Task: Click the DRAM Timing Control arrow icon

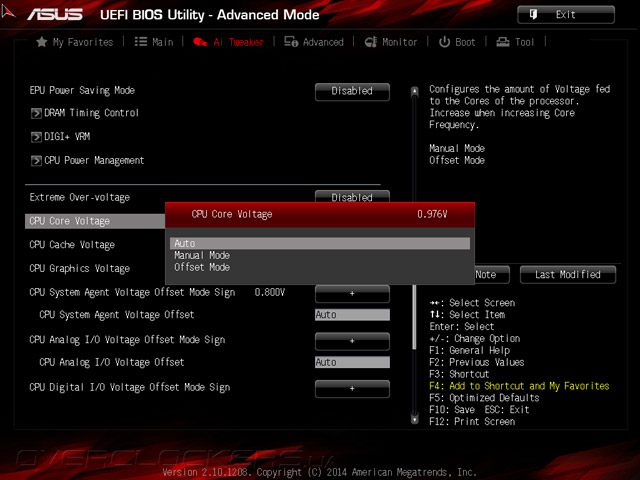Action: [x=36, y=113]
